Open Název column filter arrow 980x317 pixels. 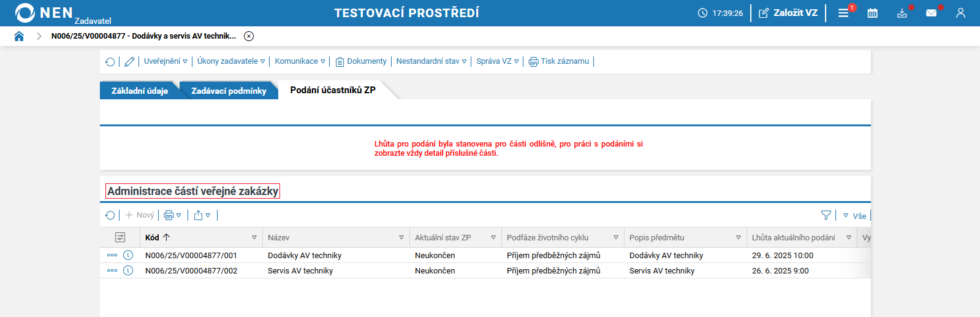(x=401, y=237)
